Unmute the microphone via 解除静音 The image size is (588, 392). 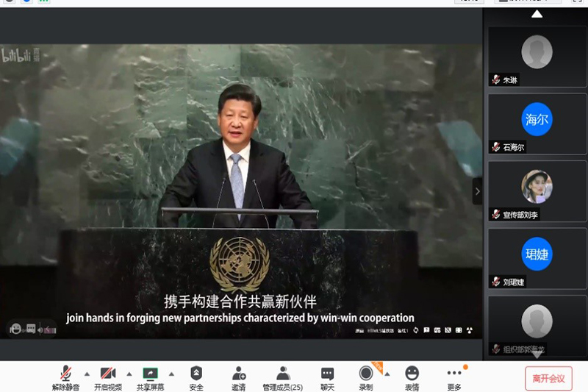pyautogui.click(x=65, y=378)
